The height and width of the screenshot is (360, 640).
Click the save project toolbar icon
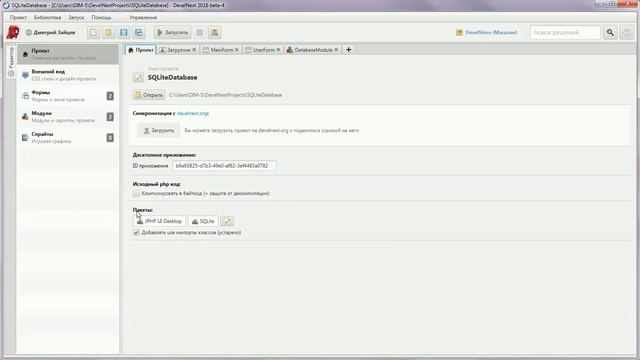tap(124, 32)
